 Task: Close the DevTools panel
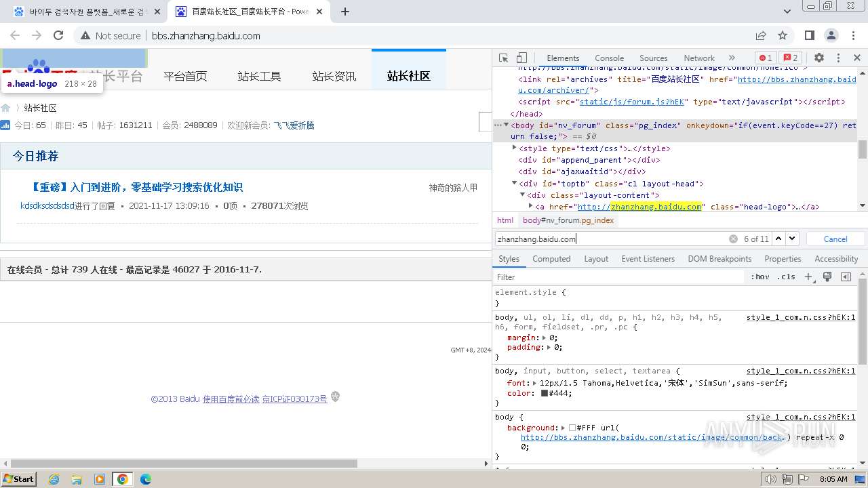point(856,58)
